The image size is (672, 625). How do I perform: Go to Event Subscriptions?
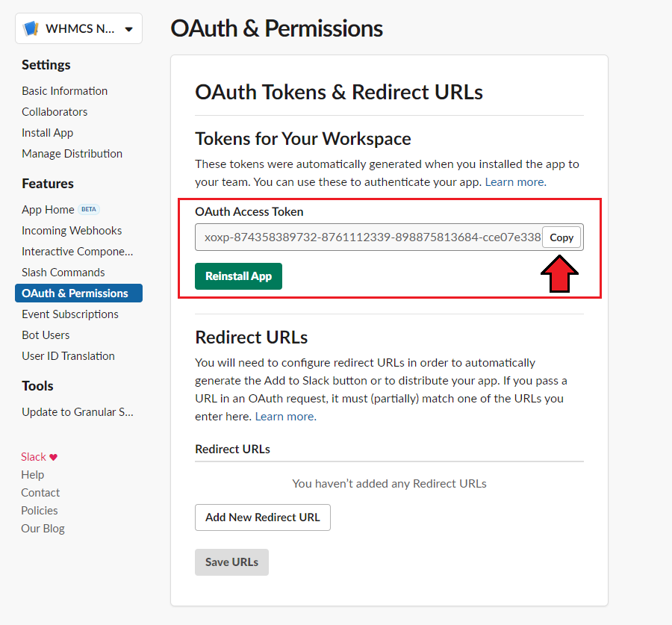[x=70, y=314]
